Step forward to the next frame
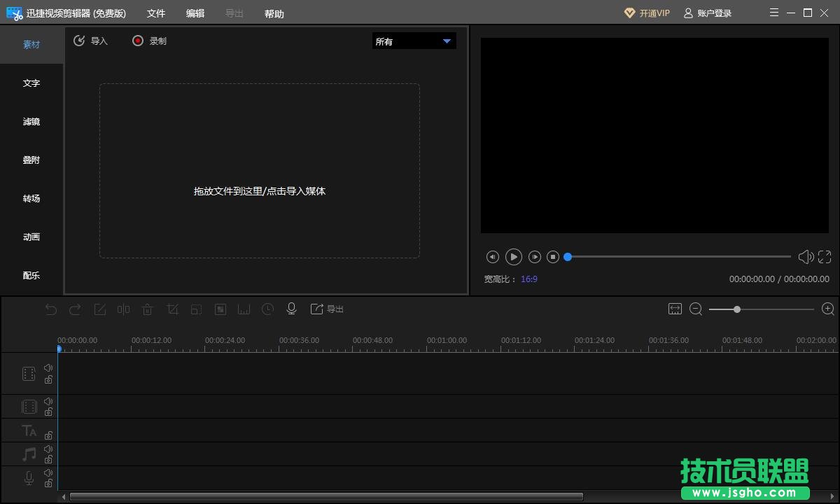840x504 pixels. [x=534, y=257]
